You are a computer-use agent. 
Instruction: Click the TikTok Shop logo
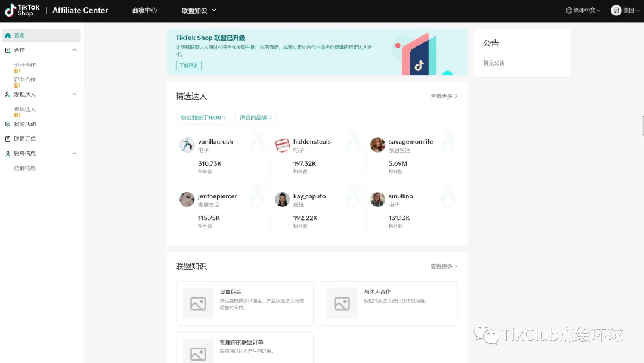[x=22, y=10]
